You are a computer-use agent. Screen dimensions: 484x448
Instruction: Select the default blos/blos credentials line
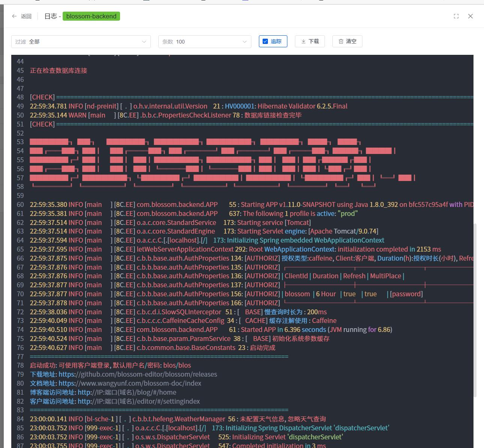[110, 365]
